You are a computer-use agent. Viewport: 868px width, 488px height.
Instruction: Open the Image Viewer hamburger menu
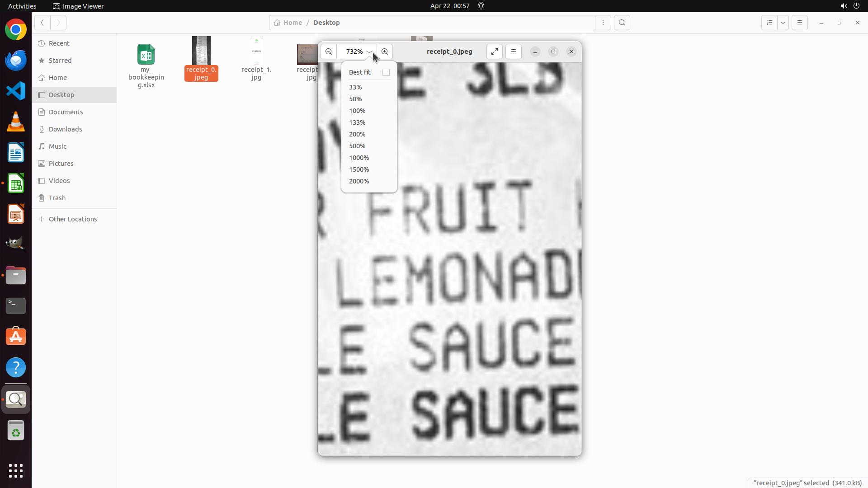point(514,52)
